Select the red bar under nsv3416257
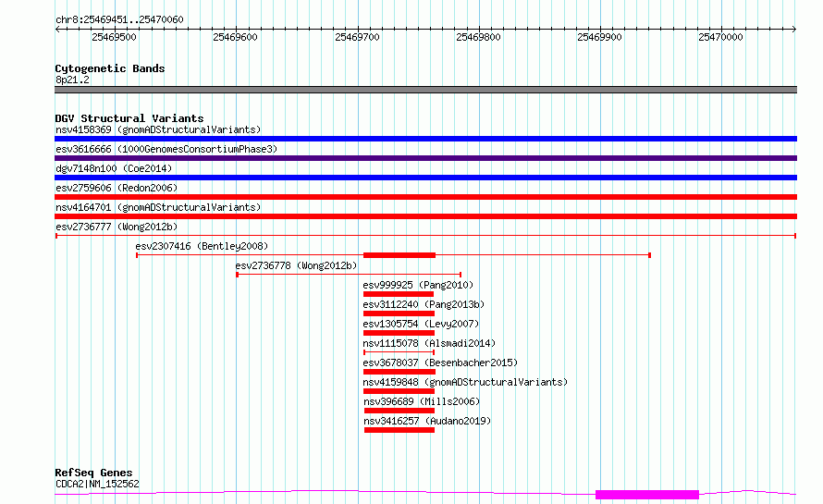This screenshot has height=504, width=823. click(x=399, y=430)
